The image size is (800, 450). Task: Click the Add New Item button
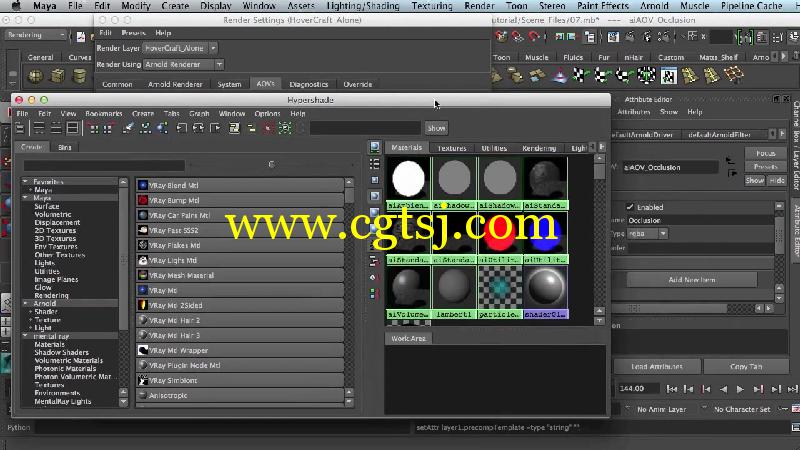coord(692,280)
